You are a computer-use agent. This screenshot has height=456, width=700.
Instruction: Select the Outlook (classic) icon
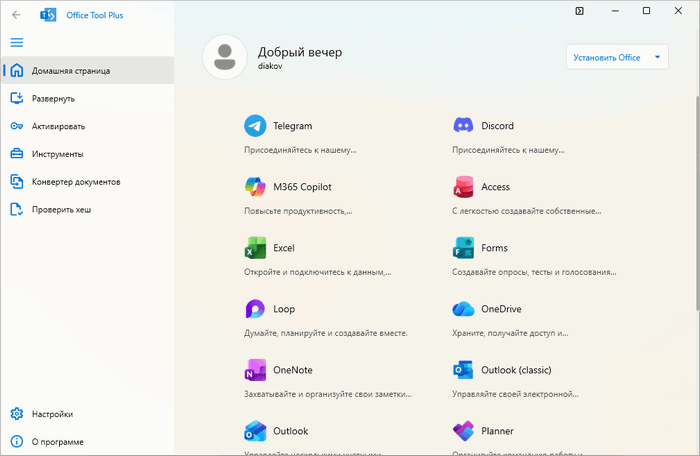463,370
